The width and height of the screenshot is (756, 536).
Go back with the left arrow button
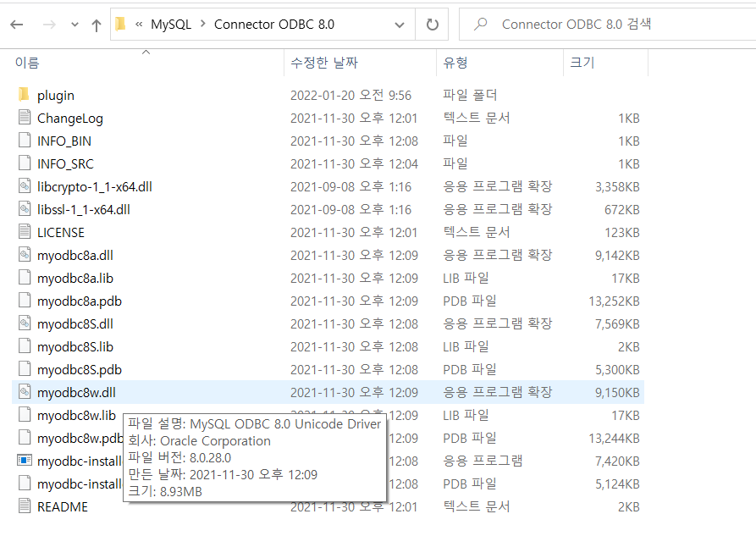(x=16, y=25)
